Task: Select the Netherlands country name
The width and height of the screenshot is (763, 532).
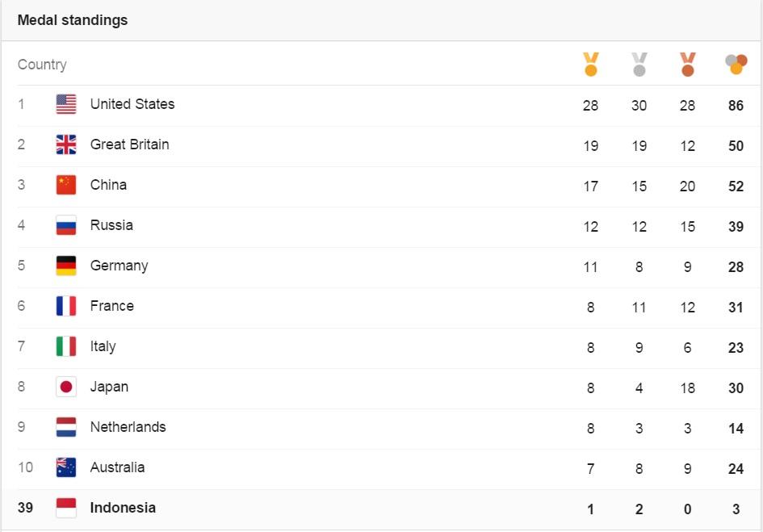Action: [128, 427]
